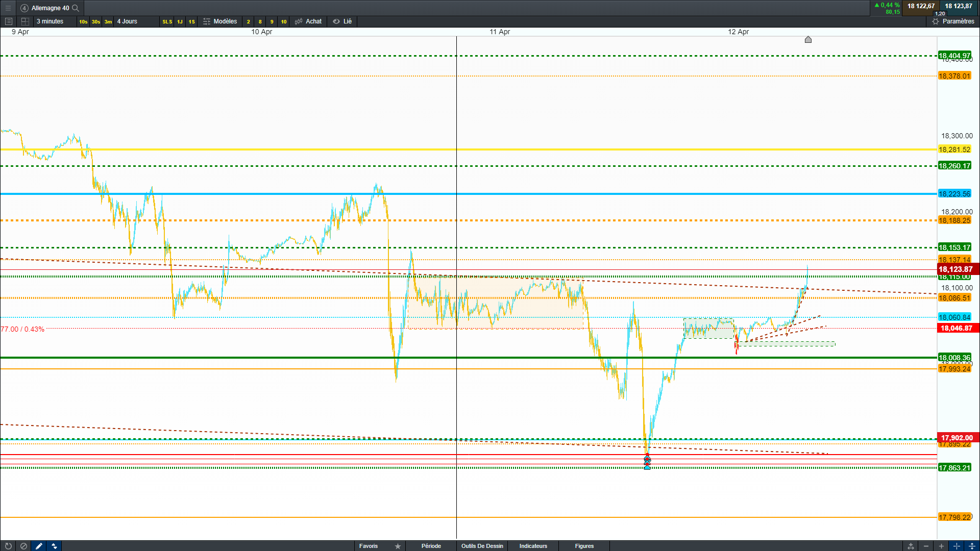Screen dimensions: 980x551
Task: Open the 3 minutes timeframe dropdown
Action: pyautogui.click(x=50, y=21)
